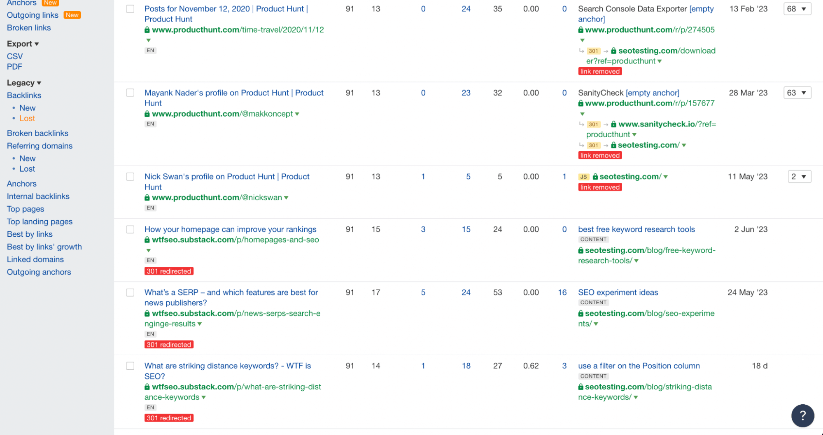This screenshot has width=823, height=435.
Task: Select the Nick Swan's profile row checkbox
Action: tap(130, 176)
